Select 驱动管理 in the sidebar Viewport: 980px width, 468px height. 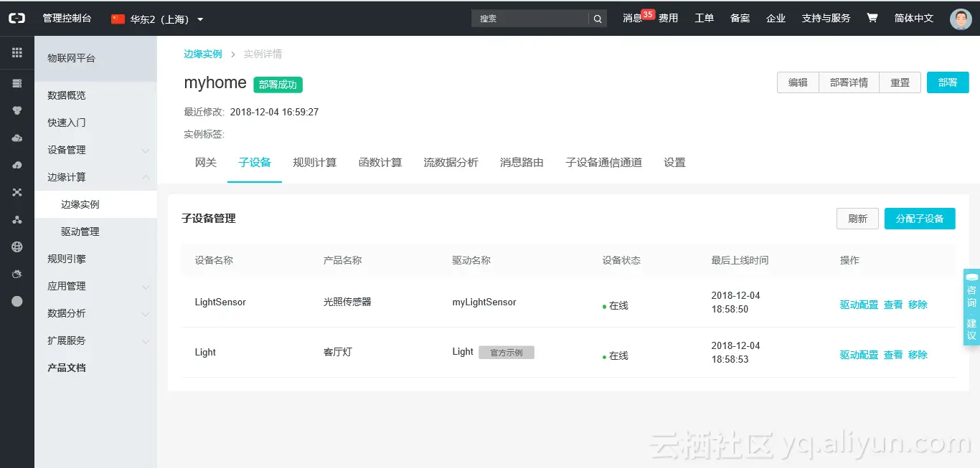point(95,231)
